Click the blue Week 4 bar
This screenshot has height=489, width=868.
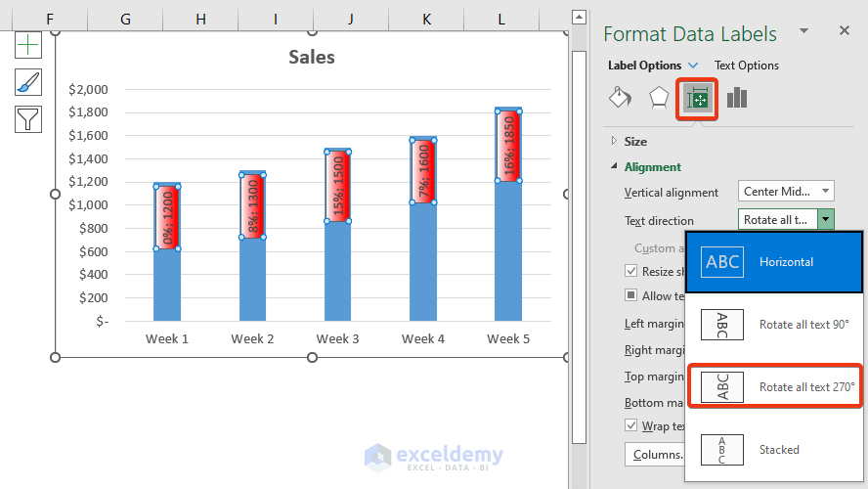423,262
